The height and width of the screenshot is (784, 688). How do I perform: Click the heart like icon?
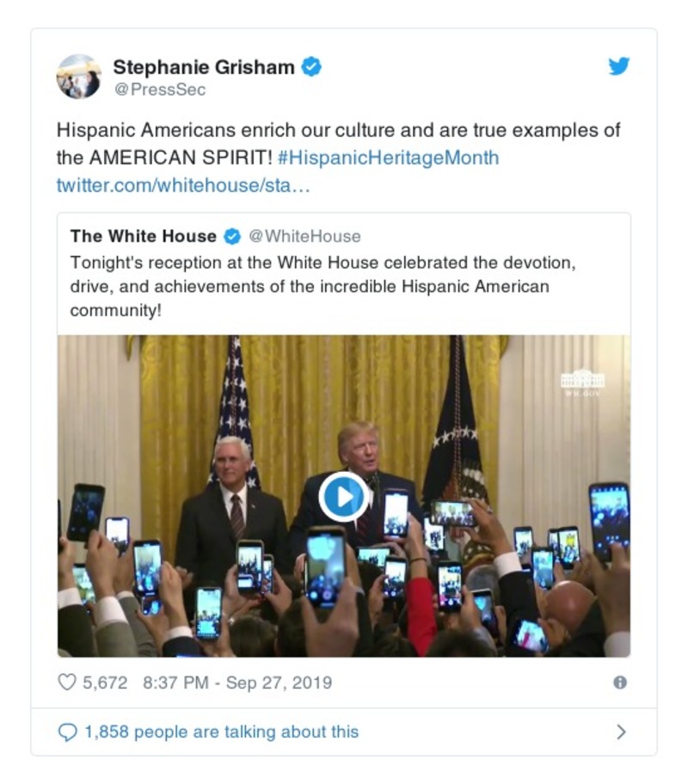coord(67,682)
